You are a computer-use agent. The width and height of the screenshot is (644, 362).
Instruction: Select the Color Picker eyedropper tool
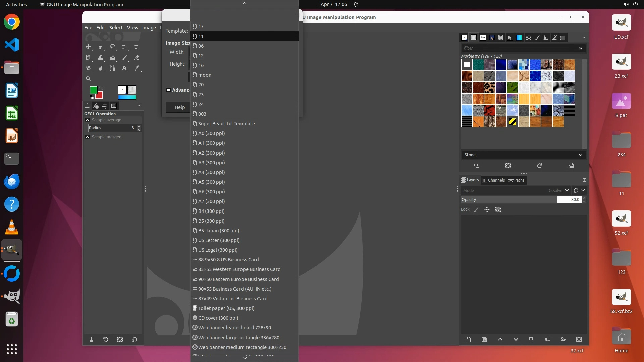point(137,68)
